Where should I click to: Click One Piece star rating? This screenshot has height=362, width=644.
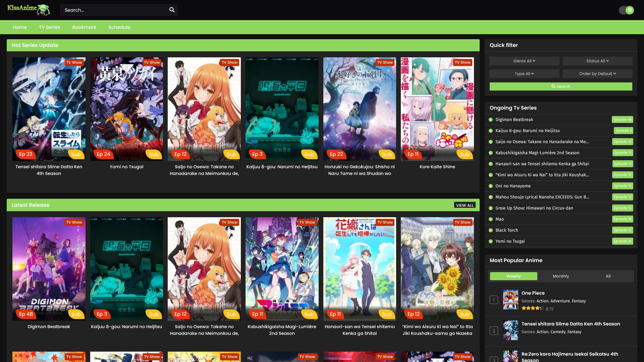pyautogui.click(x=533, y=308)
